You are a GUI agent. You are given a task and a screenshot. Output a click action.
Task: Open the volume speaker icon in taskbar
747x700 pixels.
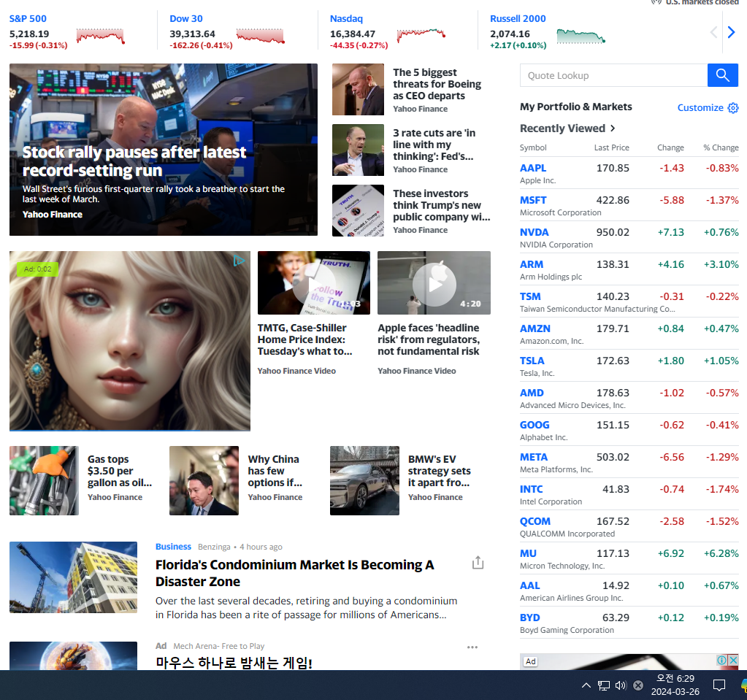pyautogui.click(x=620, y=685)
